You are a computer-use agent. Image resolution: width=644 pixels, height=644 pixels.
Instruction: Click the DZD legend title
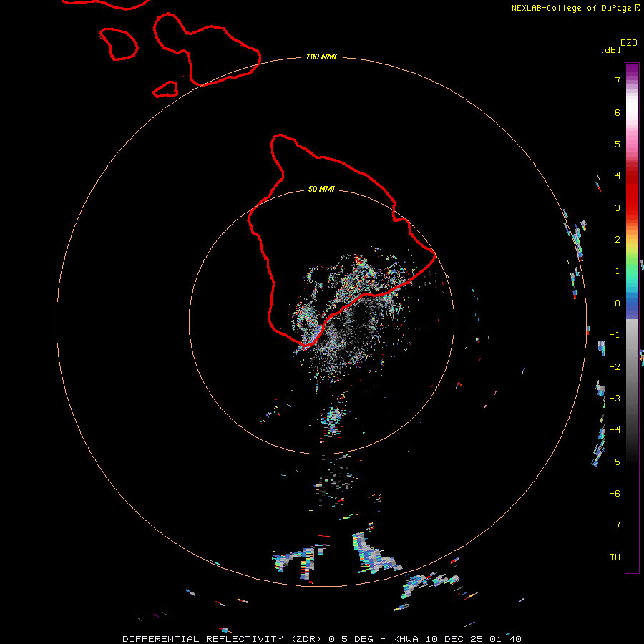[x=629, y=43]
